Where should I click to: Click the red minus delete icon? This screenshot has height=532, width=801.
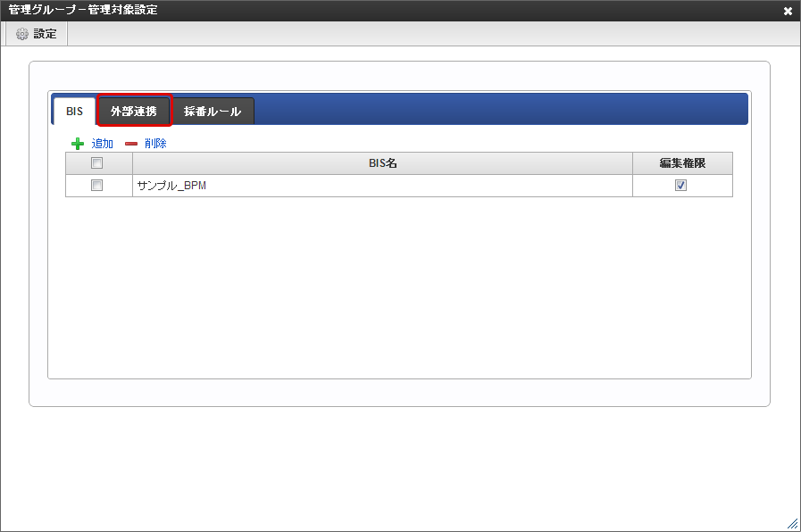(x=131, y=144)
